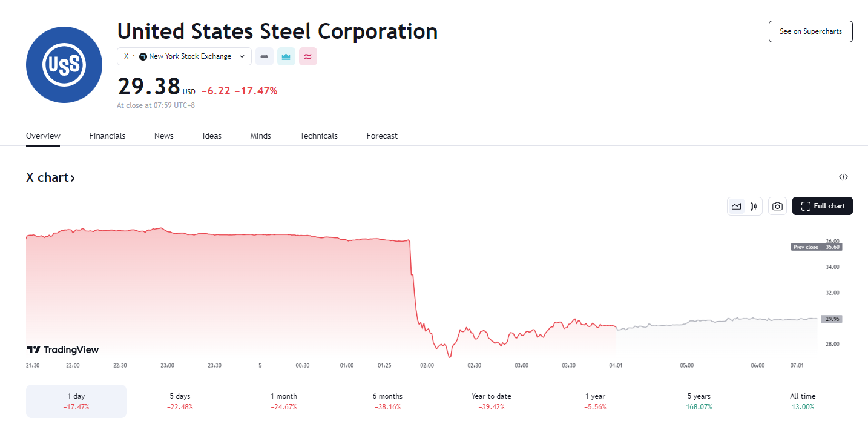The width and height of the screenshot is (868, 424).
Task: Open the Financials tab
Action: 107,136
